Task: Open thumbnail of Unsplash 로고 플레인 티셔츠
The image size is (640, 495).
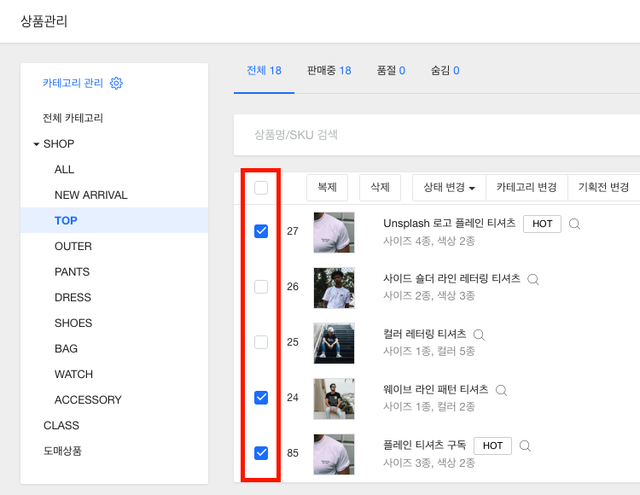Action: 334,233
